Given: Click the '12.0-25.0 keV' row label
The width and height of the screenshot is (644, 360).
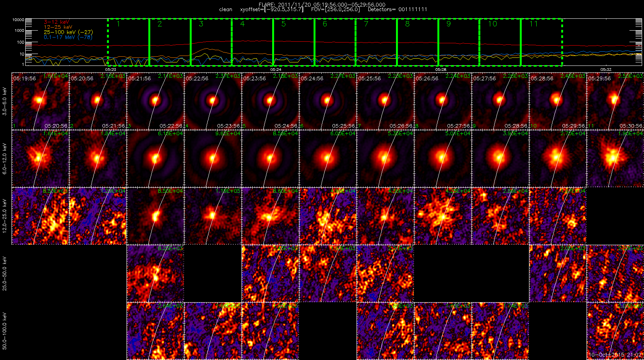Looking at the screenshot, I should tap(5, 216).
